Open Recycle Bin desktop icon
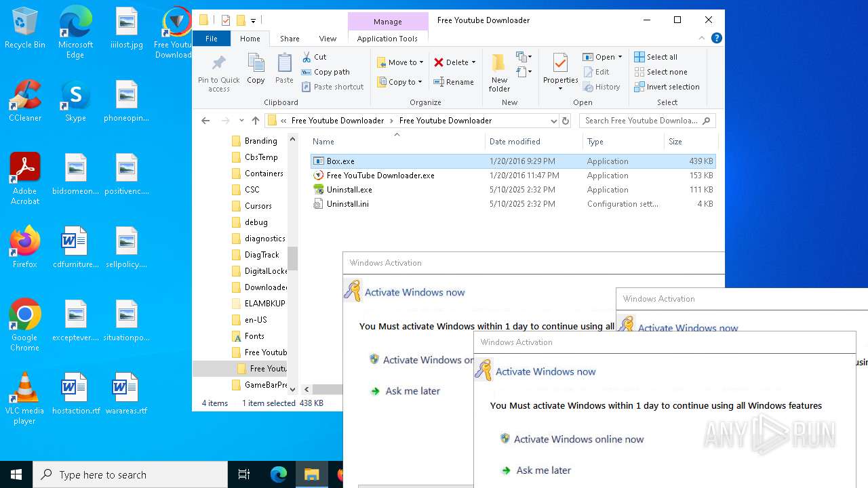 click(25, 28)
